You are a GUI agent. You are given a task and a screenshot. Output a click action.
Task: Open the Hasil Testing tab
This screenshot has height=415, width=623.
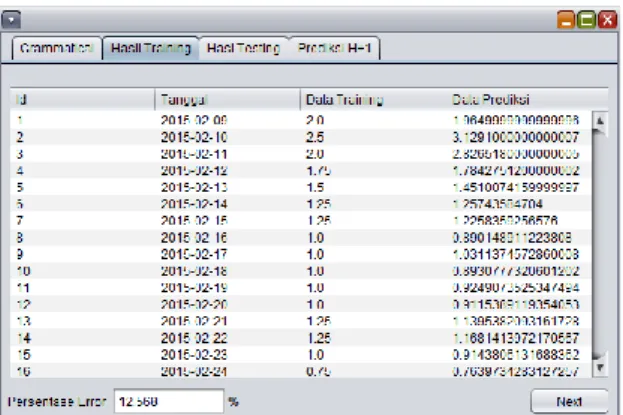point(243,48)
